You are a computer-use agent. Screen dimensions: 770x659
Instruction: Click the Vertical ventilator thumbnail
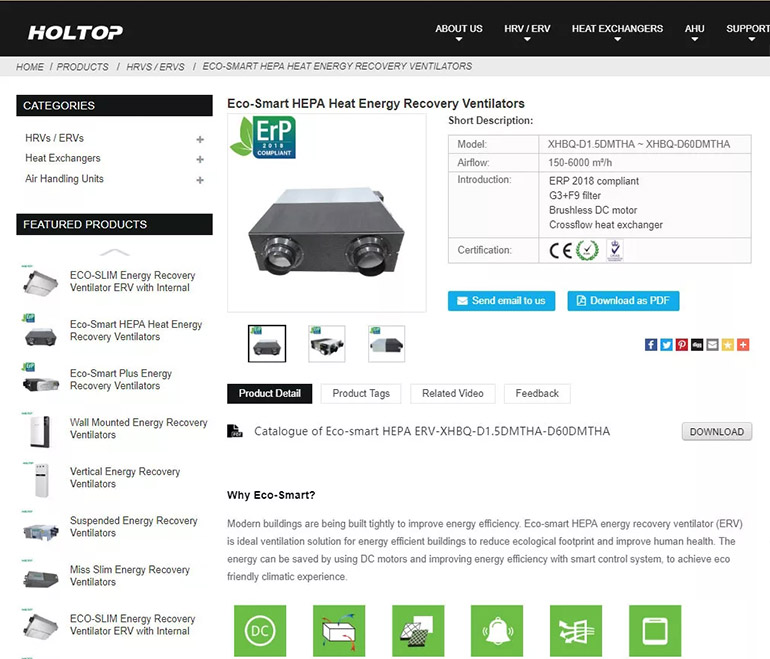click(x=41, y=479)
